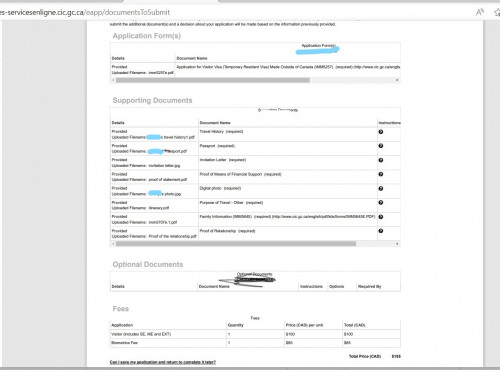Click the 'Invitation Letter (required)' document name
Viewport: 500px width, 370px height.
(x=223, y=160)
